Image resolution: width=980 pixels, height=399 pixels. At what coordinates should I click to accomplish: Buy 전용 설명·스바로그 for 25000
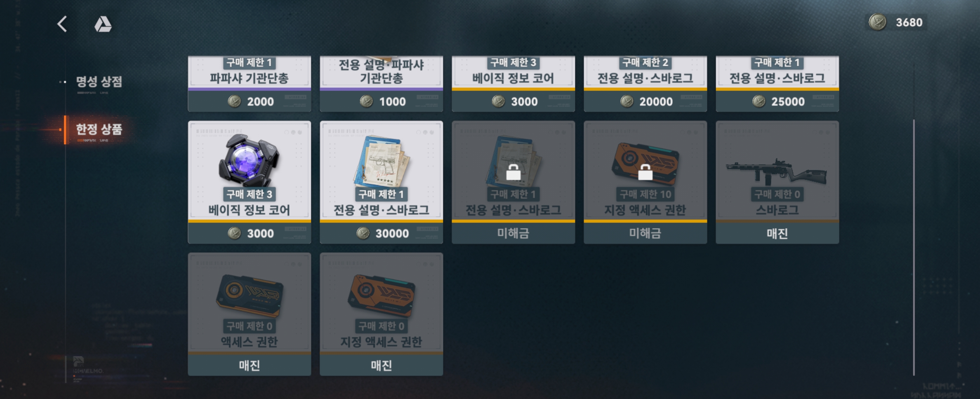coord(777,84)
